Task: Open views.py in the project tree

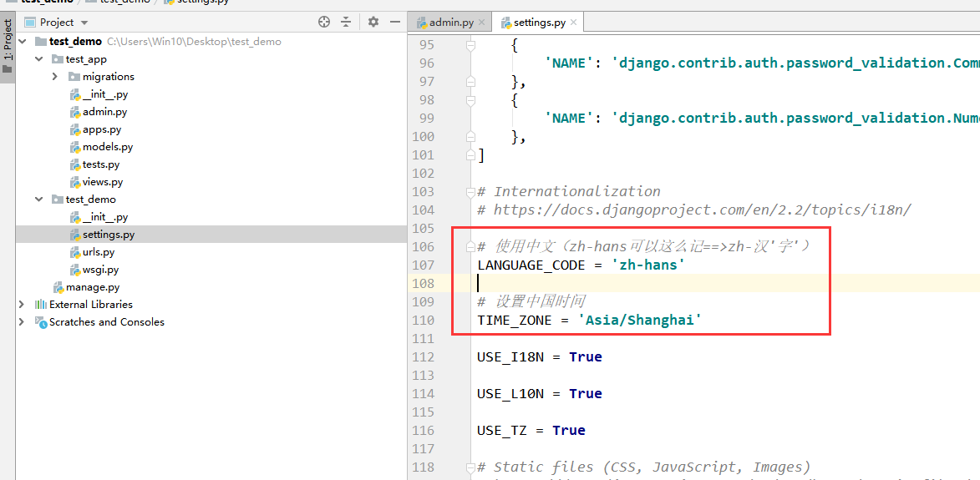Action: coord(103,182)
